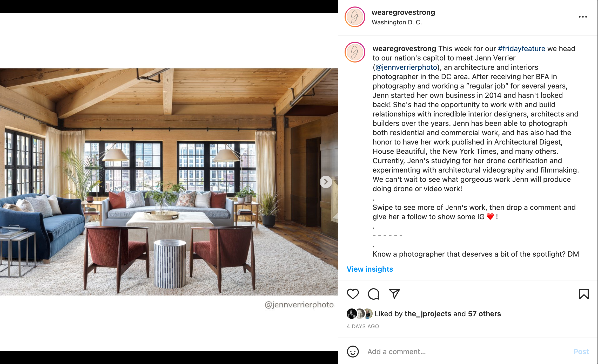Click liker avatars next to Liked by
Viewport: 598px width, 364px height.
pyautogui.click(x=360, y=314)
